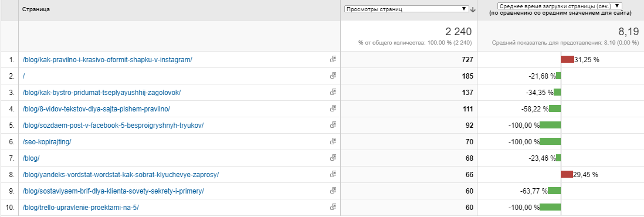Screen dimensions: 644x217
Task: Open external link icon for trello-upravlenie row
Action: tap(333, 207)
